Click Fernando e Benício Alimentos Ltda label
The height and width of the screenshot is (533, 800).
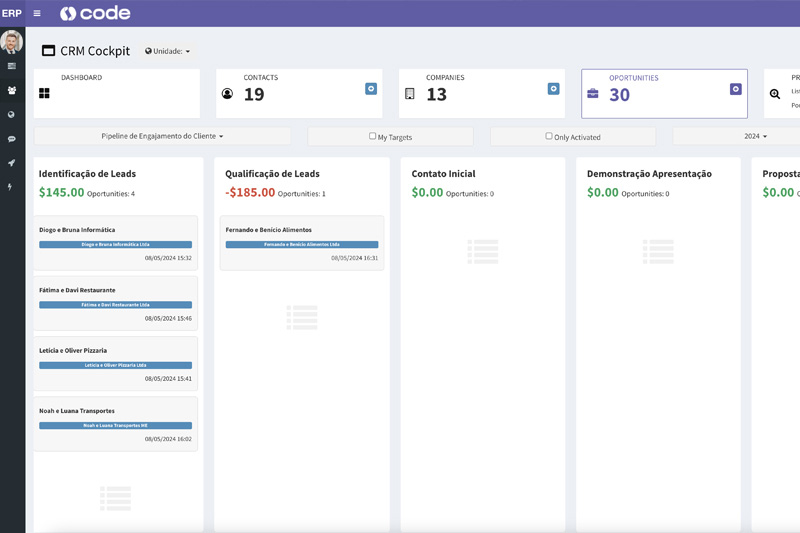[301, 244]
